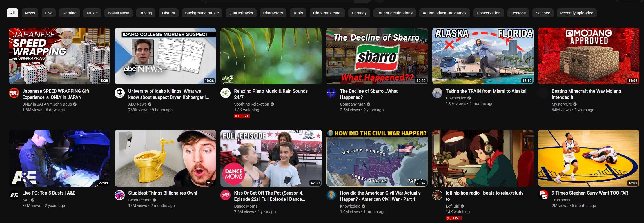The height and width of the screenshot is (223, 644).
Task: Show Comedy videos
Action: click(359, 13)
